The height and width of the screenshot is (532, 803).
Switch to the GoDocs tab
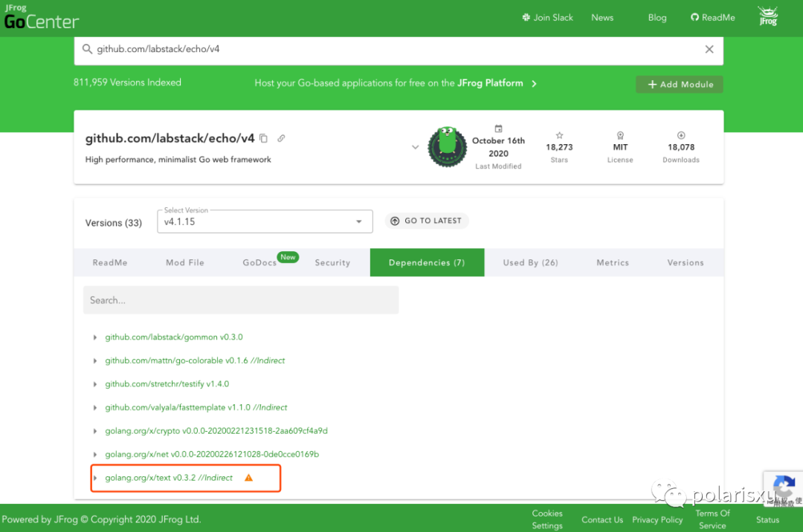tap(259, 262)
